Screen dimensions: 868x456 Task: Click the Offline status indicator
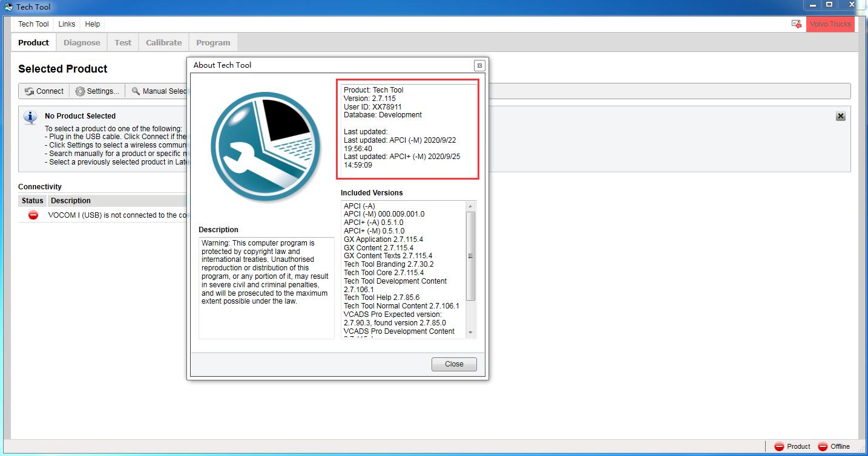tap(833, 446)
